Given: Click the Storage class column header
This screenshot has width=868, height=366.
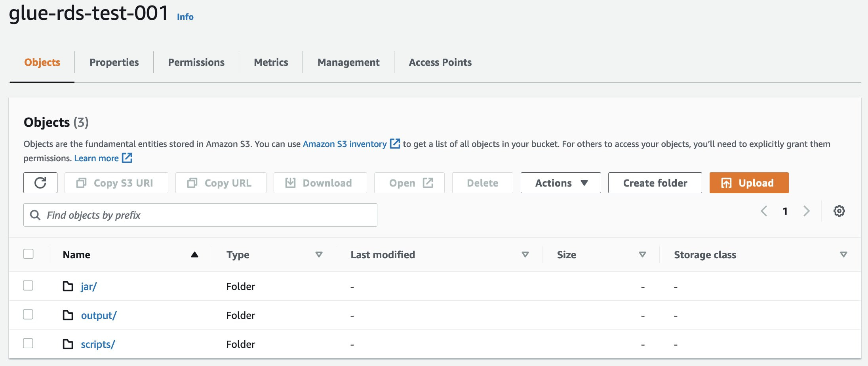Looking at the screenshot, I should (705, 255).
